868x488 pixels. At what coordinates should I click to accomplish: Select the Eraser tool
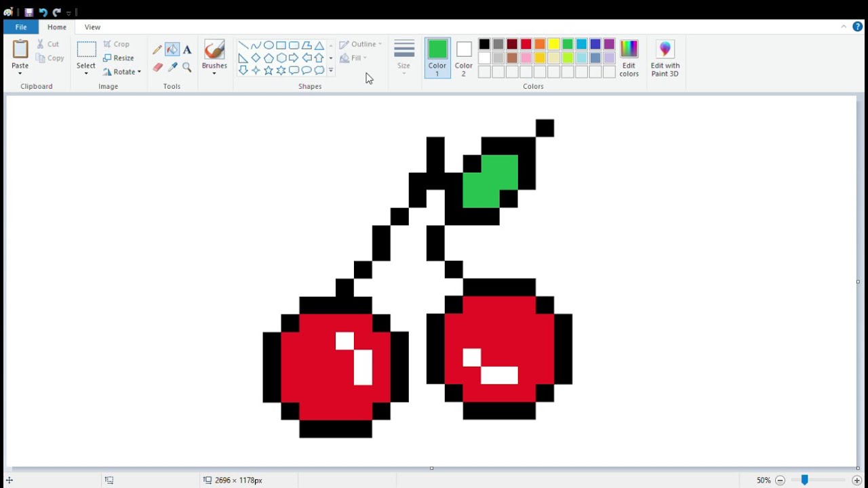pyautogui.click(x=157, y=67)
